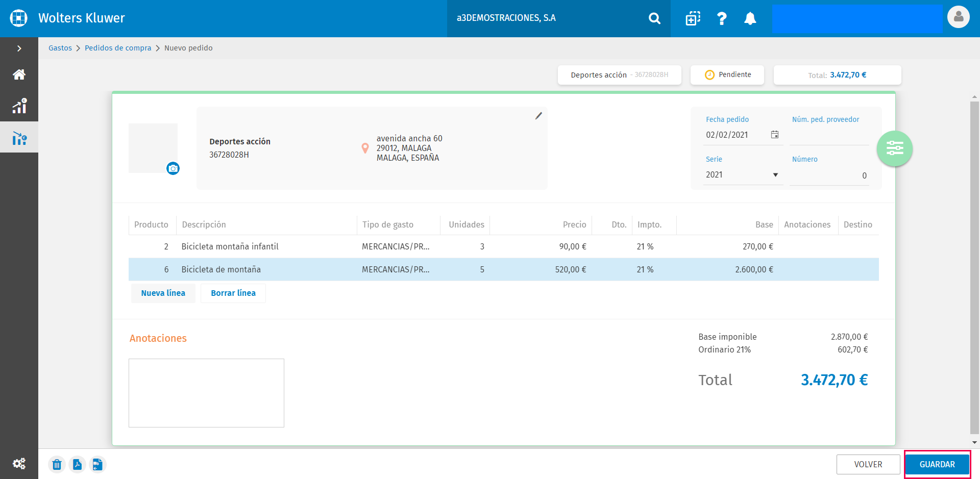This screenshot has width=980, height=479.
Task: Navigate to Pedidos de compra breadcrumb
Action: point(118,48)
